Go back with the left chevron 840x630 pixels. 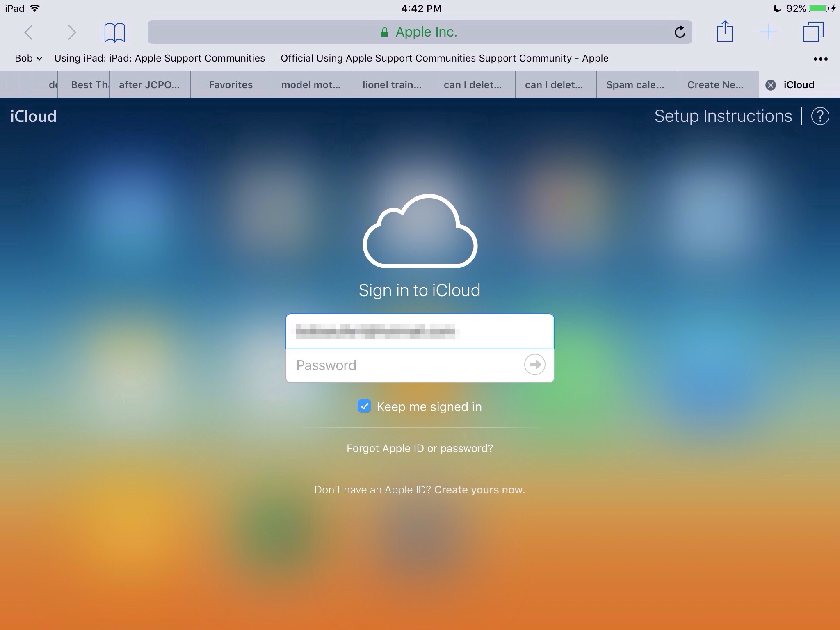28,32
